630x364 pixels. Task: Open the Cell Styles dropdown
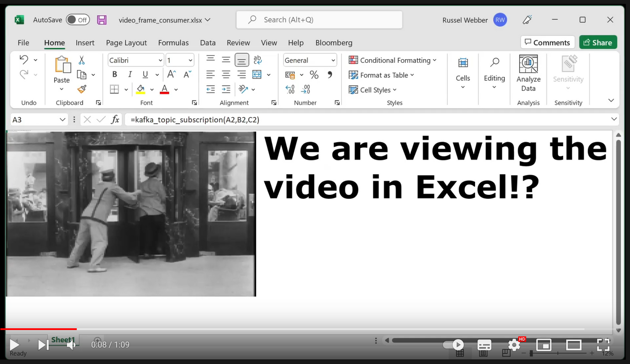pos(373,89)
